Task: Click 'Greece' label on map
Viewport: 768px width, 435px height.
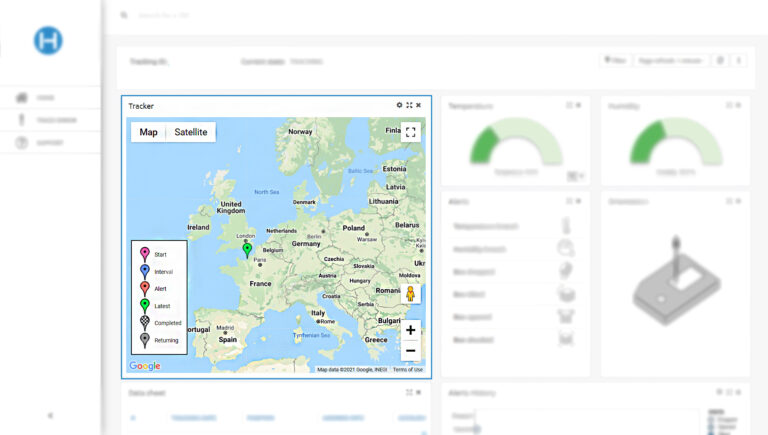Action: (x=376, y=339)
